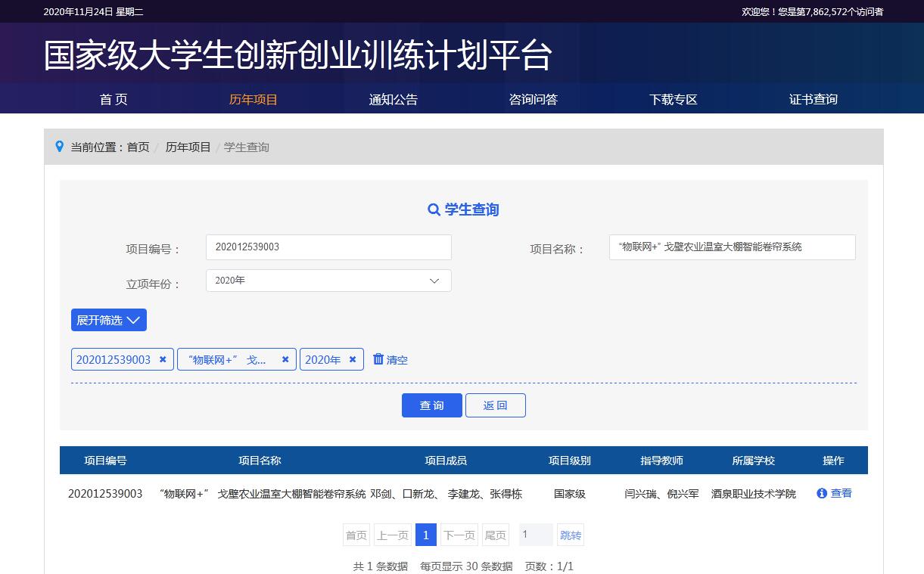
Task: Go to the 通知公告 menu
Action: pos(393,99)
